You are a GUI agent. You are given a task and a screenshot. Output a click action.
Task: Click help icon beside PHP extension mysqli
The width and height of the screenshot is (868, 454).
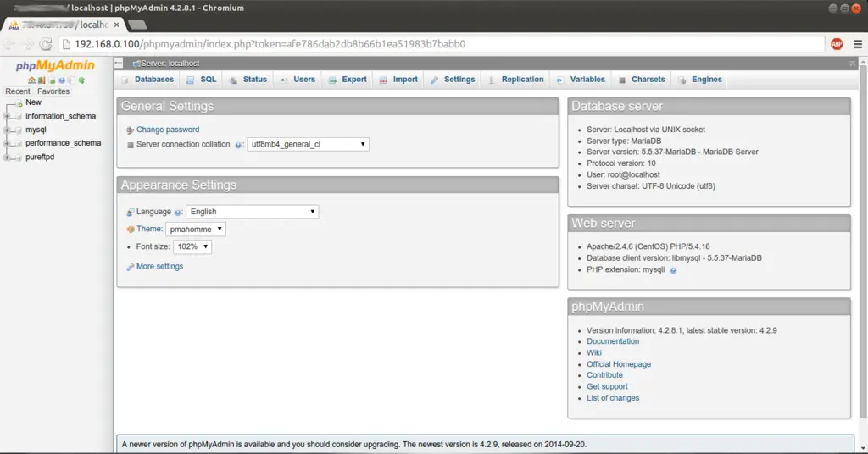pos(673,270)
